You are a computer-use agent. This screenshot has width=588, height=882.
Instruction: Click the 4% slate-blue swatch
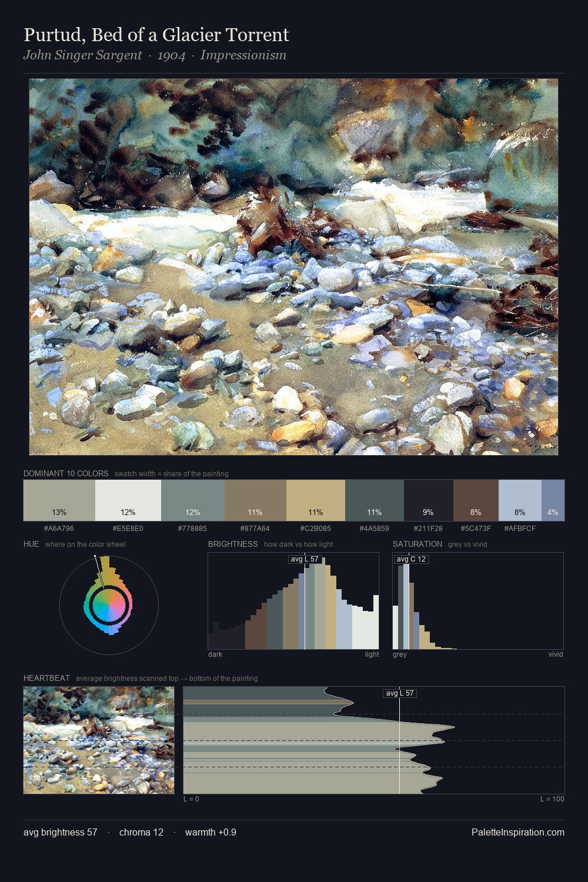pos(553,500)
